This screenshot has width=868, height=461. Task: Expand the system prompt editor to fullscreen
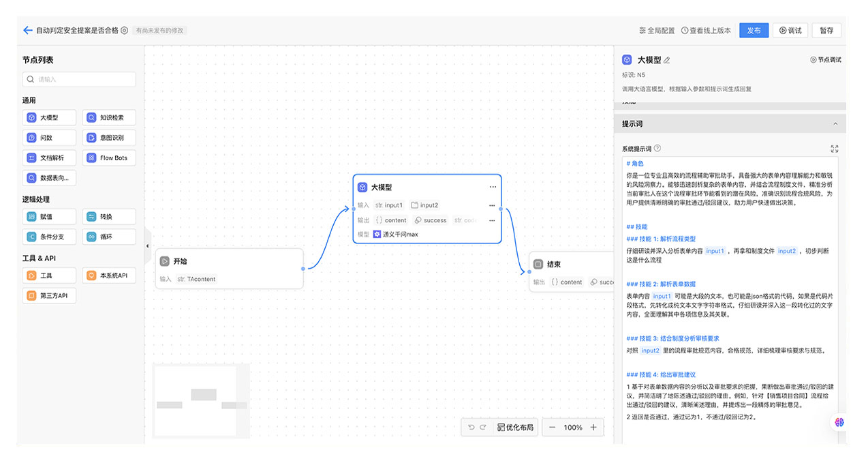pos(835,149)
